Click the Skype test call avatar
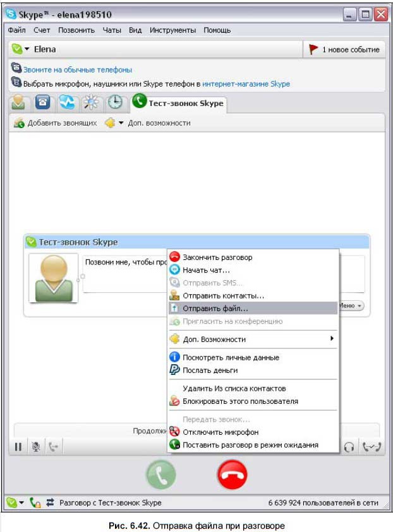The width and height of the screenshot is (393, 532). tap(53, 278)
